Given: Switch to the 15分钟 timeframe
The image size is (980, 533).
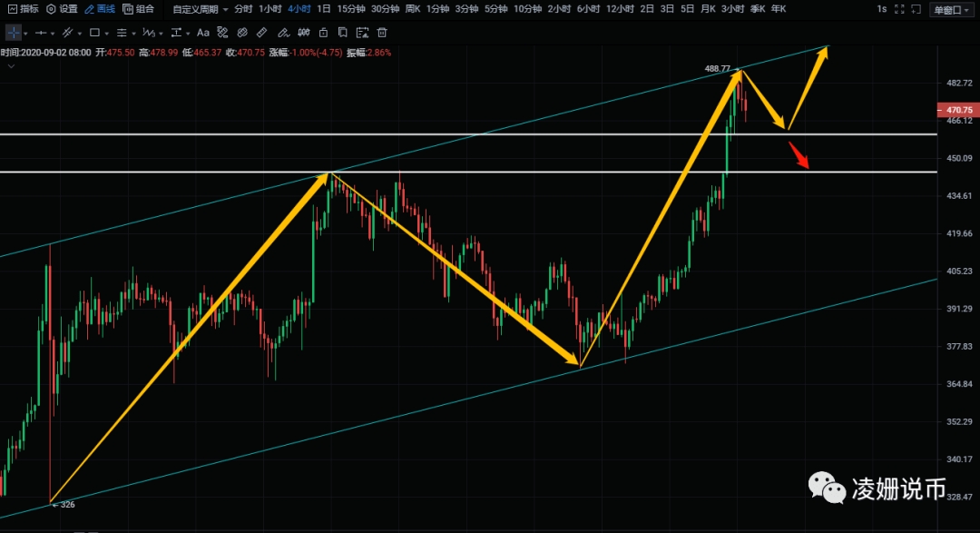Looking at the screenshot, I should [x=351, y=9].
